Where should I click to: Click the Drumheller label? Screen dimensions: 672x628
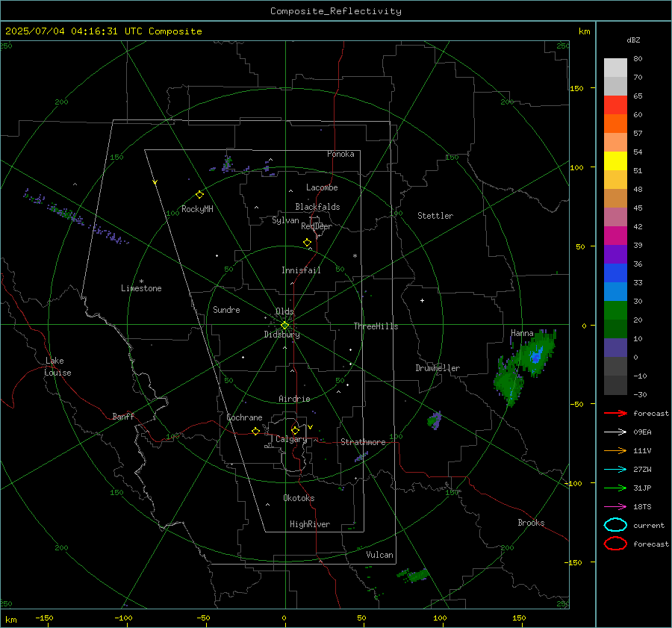pos(438,368)
